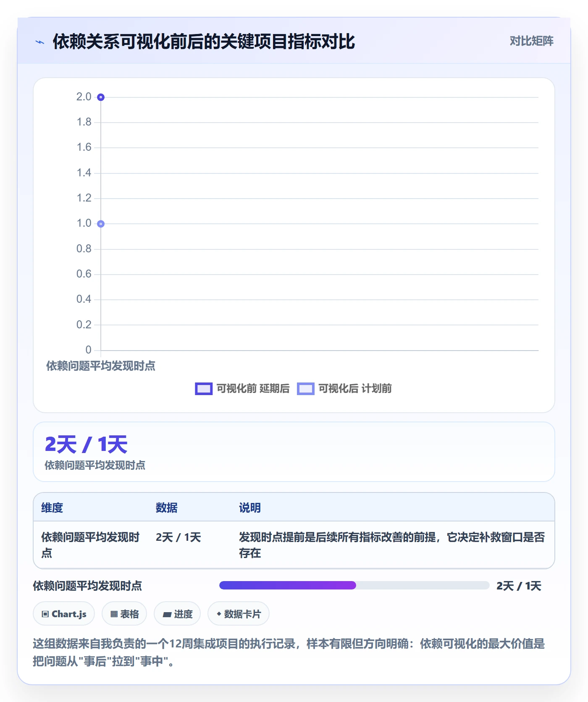Toggle the 可视化前 延期后 legend swatch

coord(204,389)
